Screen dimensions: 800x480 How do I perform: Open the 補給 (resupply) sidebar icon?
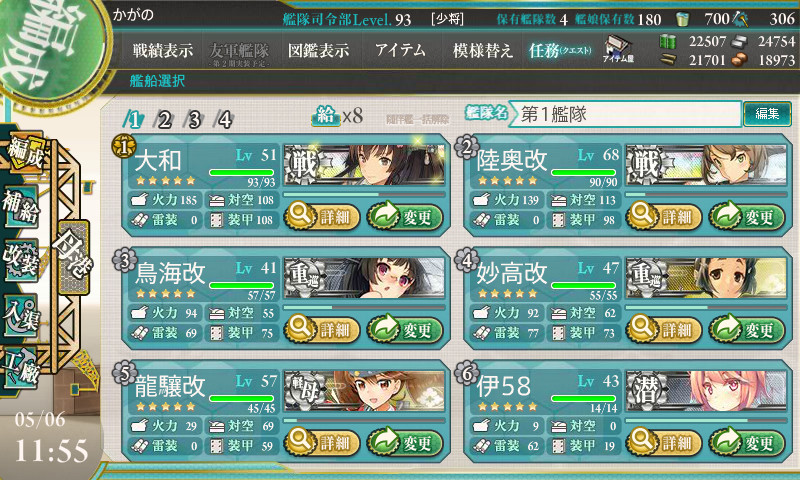click(21, 208)
